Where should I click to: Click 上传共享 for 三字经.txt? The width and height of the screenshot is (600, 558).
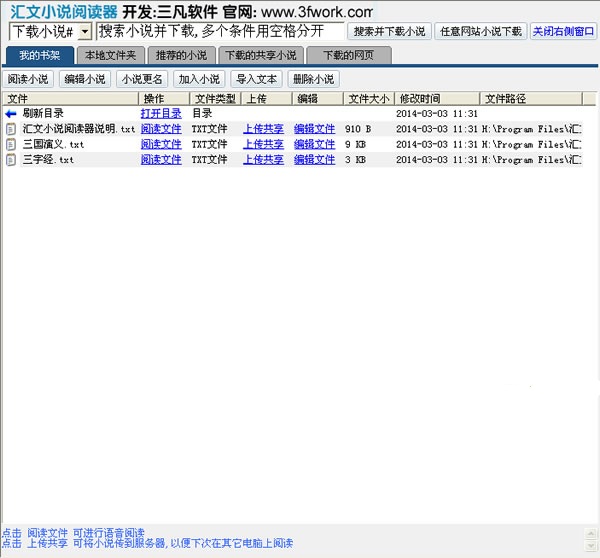click(x=264, y=160)
